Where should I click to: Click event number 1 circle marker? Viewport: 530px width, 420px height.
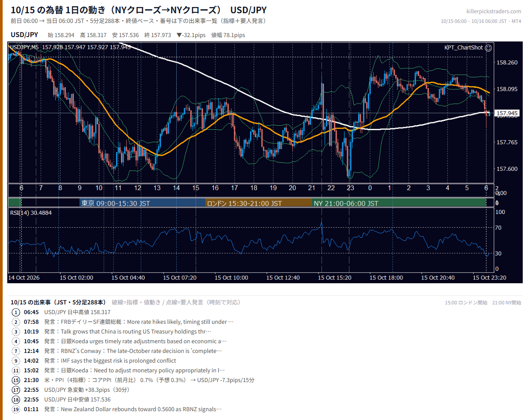pos(16,312)
